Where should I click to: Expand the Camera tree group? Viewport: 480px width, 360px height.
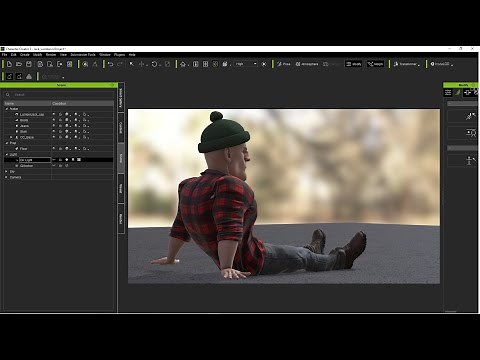pos(6,177)
